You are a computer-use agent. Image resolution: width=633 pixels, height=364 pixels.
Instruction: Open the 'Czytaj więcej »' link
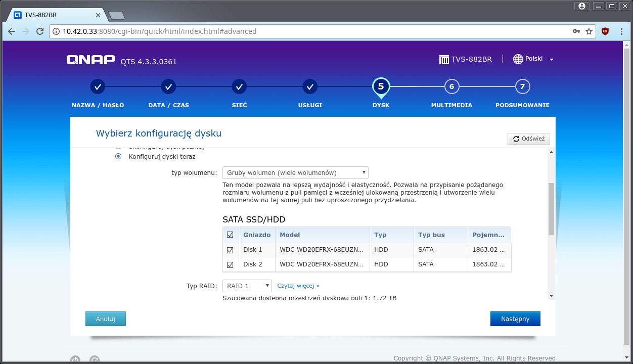[298, 286]
